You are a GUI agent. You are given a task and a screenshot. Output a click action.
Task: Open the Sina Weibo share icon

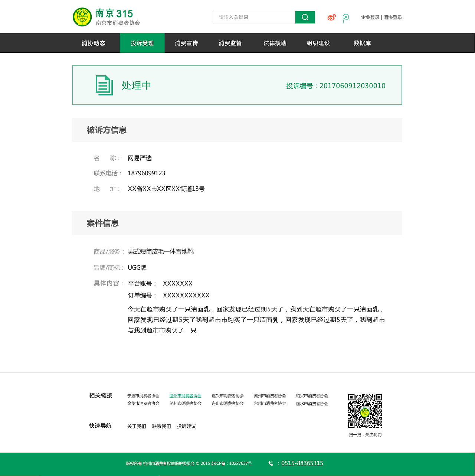click(x=331, y=17)
